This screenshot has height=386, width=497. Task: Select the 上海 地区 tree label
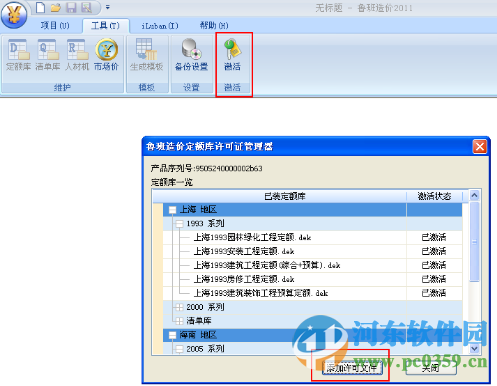coord(198,210)
